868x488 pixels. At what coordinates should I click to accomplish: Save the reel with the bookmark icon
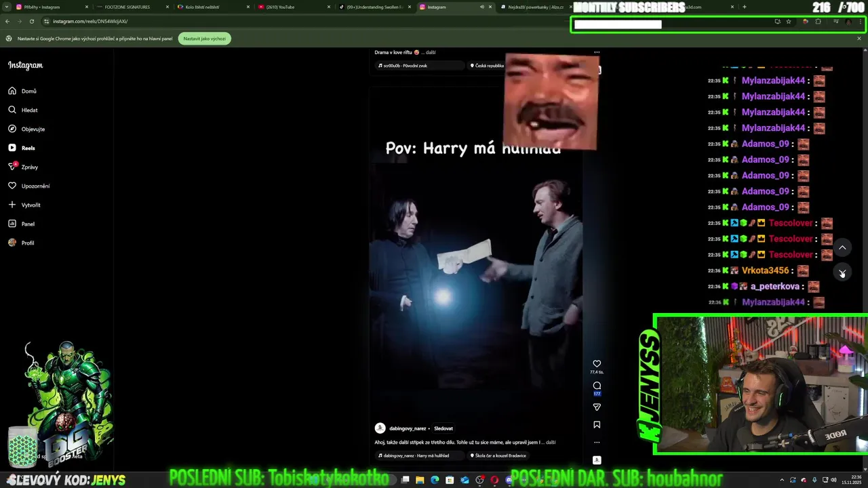(x=597, y=425)
